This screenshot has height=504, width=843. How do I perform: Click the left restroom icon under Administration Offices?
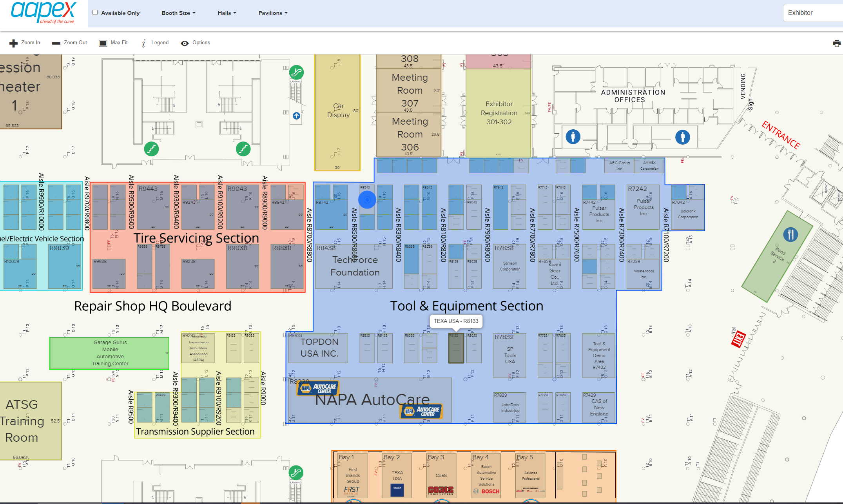point(573,137)
